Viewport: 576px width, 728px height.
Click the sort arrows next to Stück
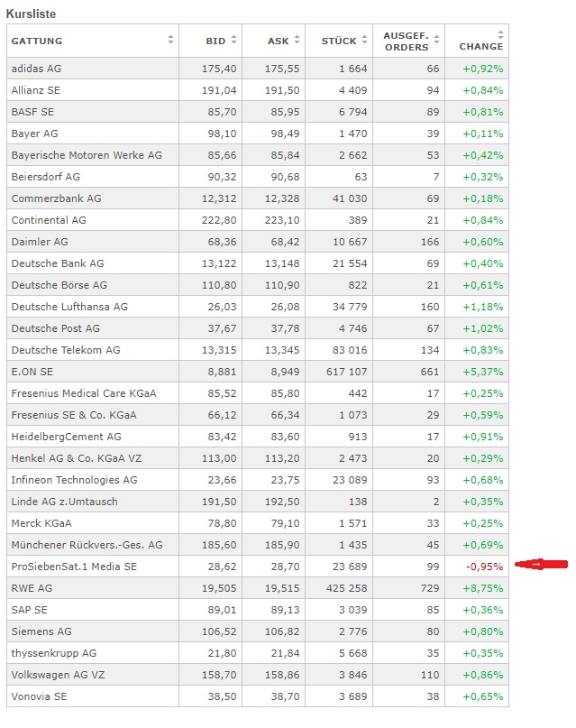tap(364, 41)
